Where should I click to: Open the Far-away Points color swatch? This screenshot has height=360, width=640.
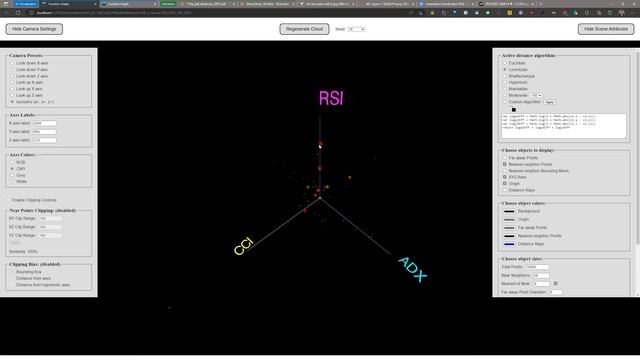(x=509, y=228)
